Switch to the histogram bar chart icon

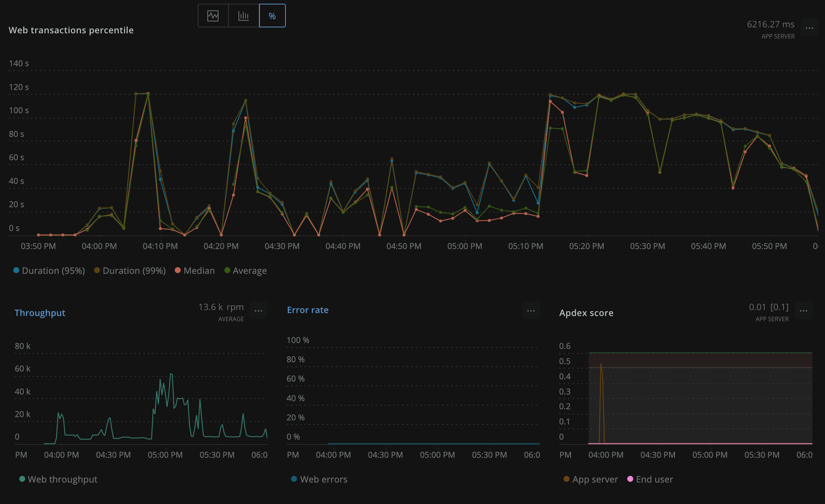[244, 16]
